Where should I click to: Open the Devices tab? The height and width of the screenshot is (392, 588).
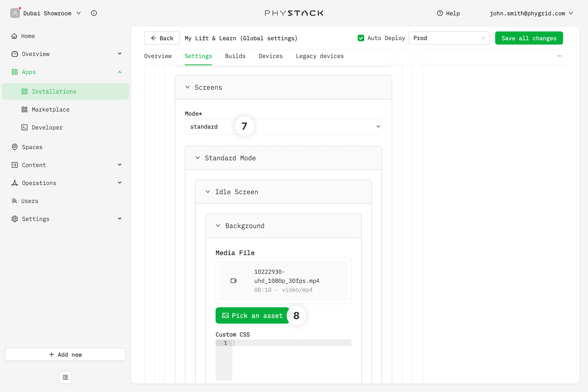pyautogui.click(x=271, y=56)
